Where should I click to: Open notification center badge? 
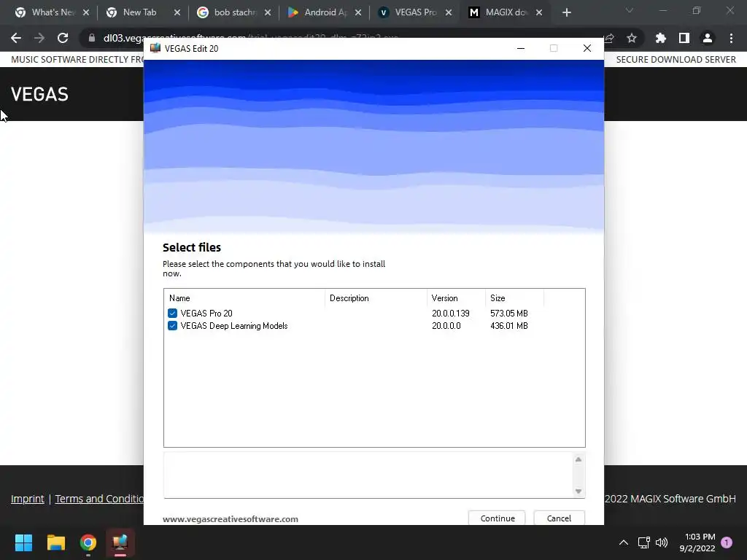(727, 542)
